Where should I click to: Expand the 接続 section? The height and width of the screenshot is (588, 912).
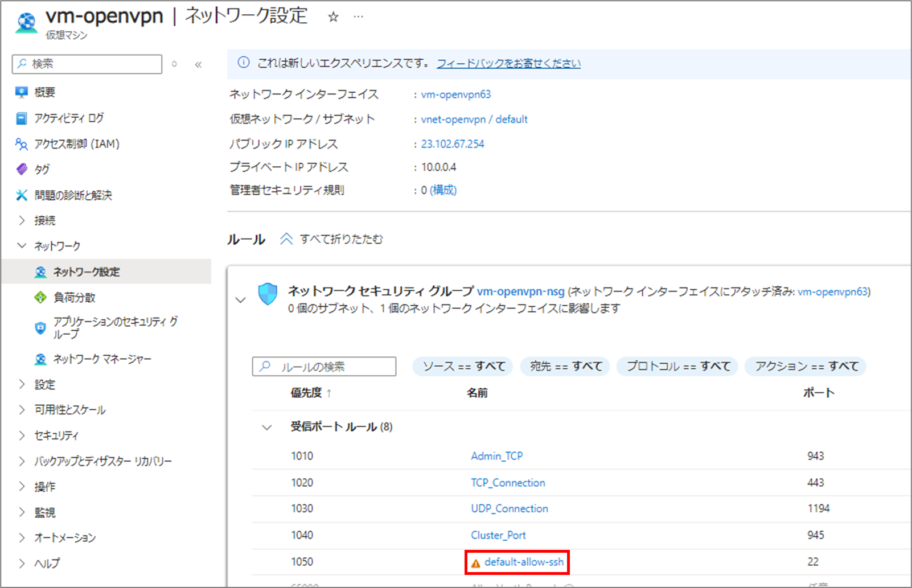22,220
